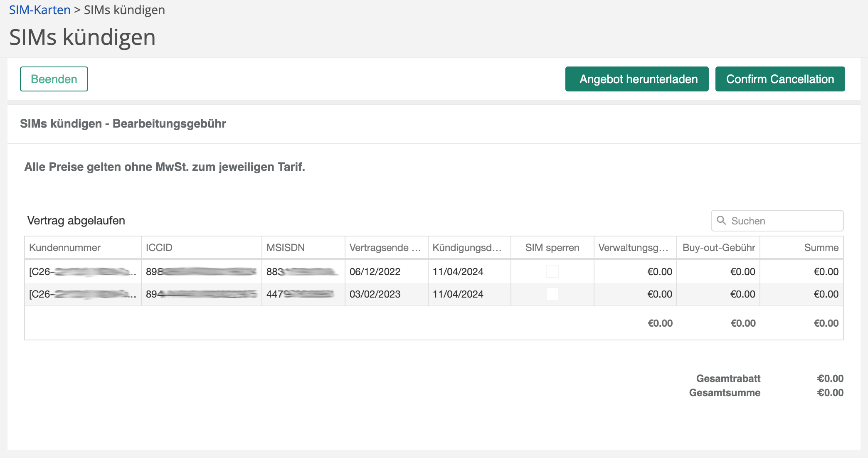This screenshot has width=868, height=458.
Task: Click the Beenden button
Action: (x=54, y=79)
